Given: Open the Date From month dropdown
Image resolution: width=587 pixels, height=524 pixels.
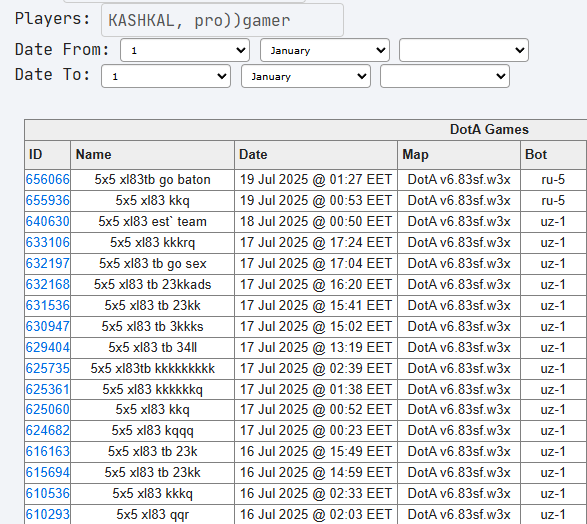Looking at the screenshot, I should point(325,50).
